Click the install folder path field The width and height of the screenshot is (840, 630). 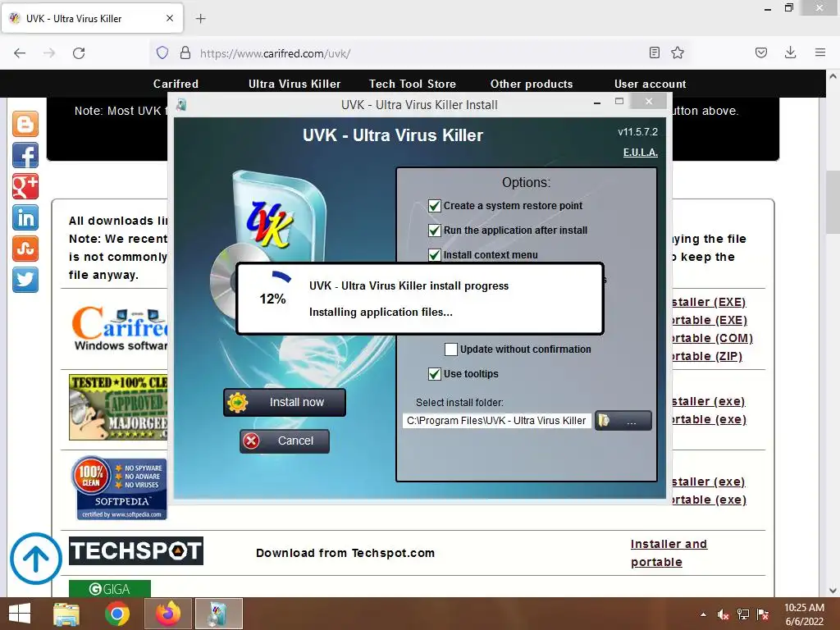496,421
